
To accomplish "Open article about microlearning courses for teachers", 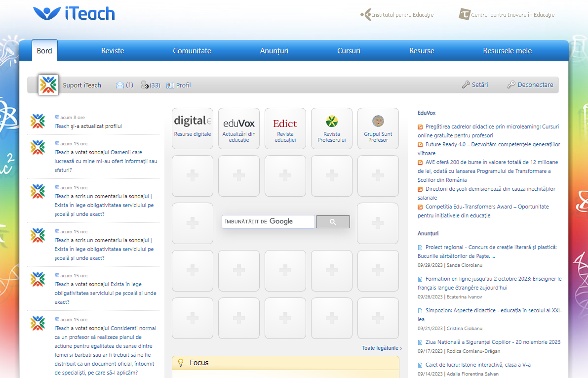I will pyautogui.click(x=488, y=131).
